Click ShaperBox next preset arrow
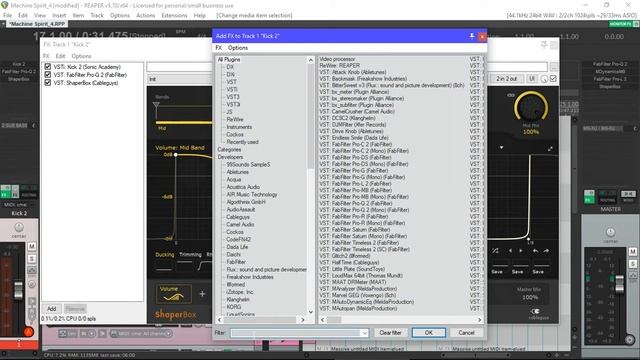The image size is (640, 360). pos(521,251)
